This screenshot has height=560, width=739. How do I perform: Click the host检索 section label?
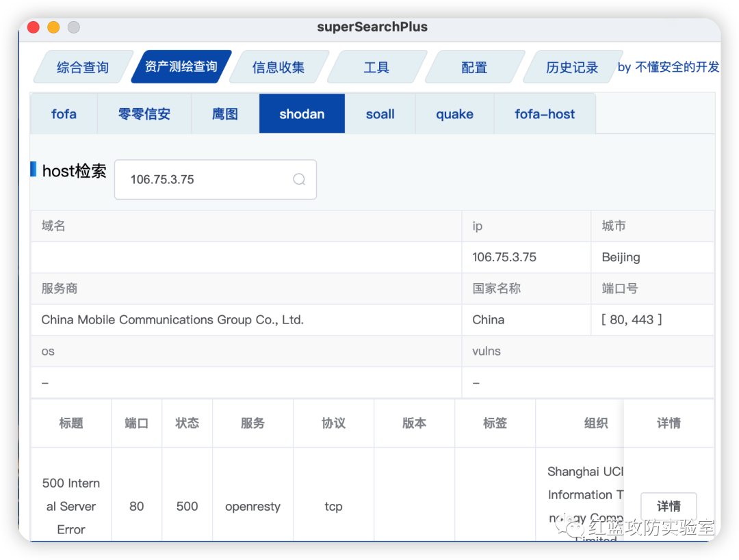point(75,171)
